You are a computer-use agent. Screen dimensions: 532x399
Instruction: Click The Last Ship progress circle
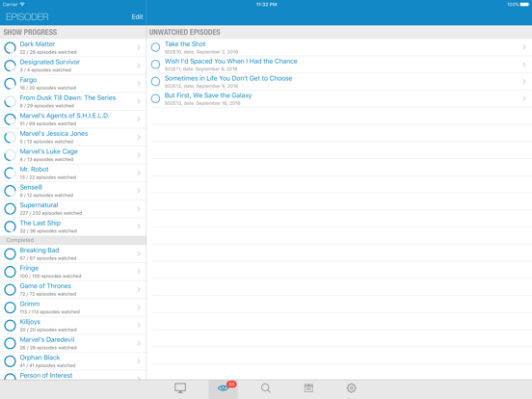[10, 226]
